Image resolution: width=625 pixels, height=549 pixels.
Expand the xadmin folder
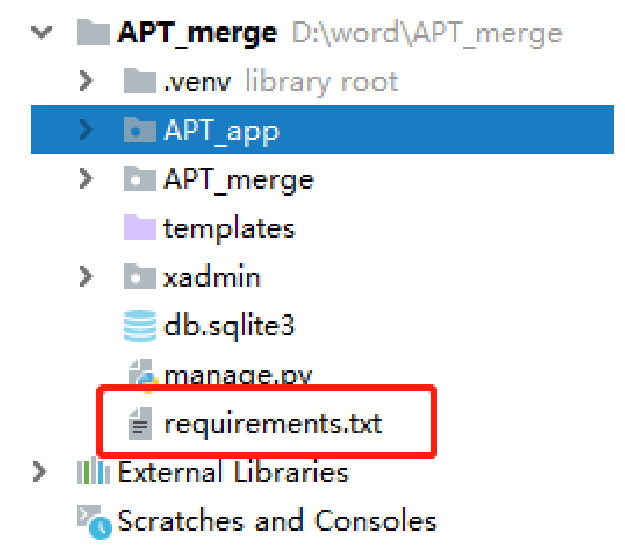pyautogui.click(x=86, y=276)
